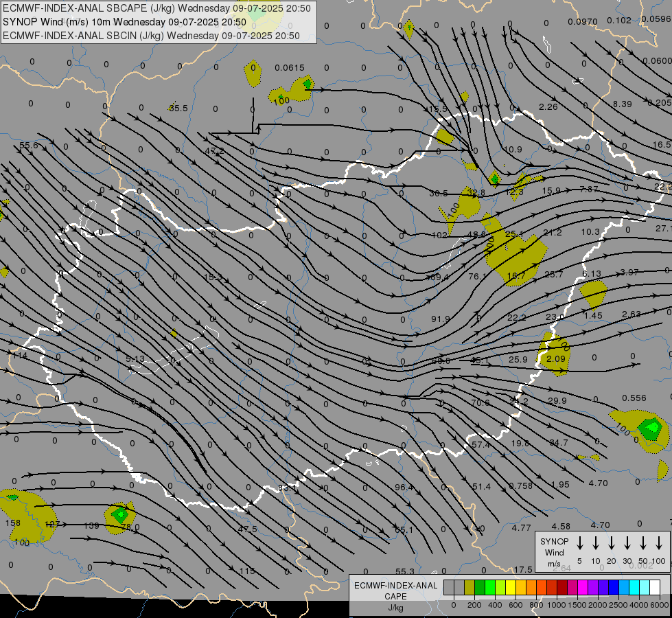Click the SYNOP Wind 10m title line

click(x=124, y=22)
